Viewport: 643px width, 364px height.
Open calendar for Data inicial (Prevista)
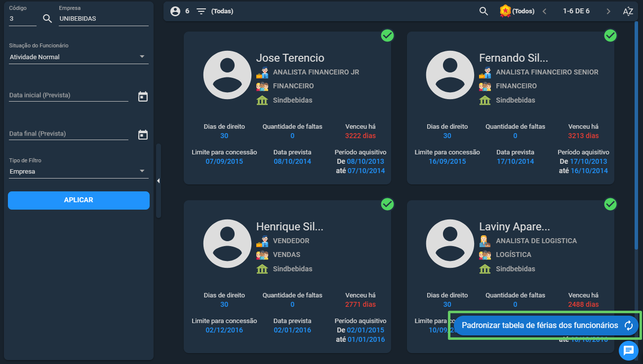(143, 96)
